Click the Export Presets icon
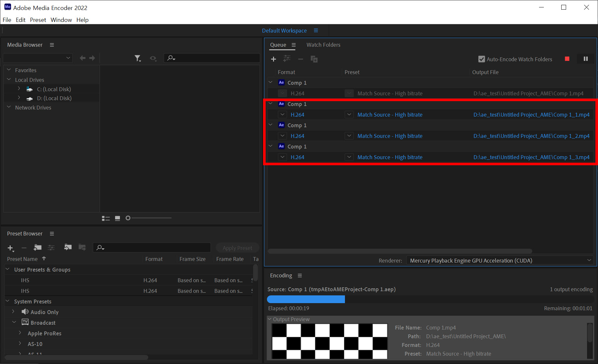598x364 pixels. pyautogui.click(x=82, y=247)
